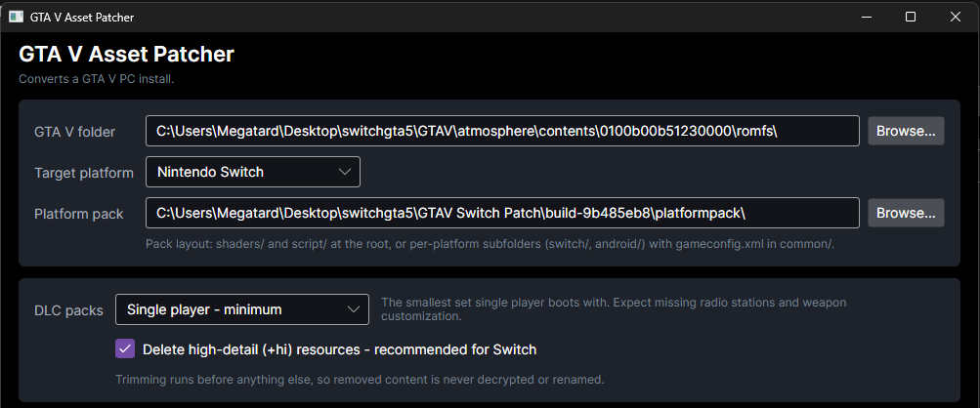
Task: Click the 'GTA V Asset Patcher' heading
Action: point(126,55)
